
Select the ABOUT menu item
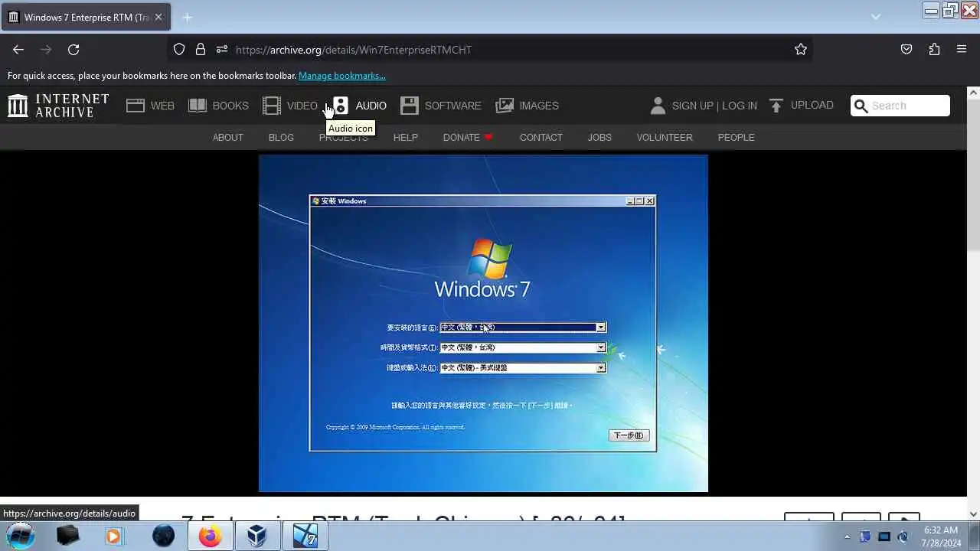point(228,138)
